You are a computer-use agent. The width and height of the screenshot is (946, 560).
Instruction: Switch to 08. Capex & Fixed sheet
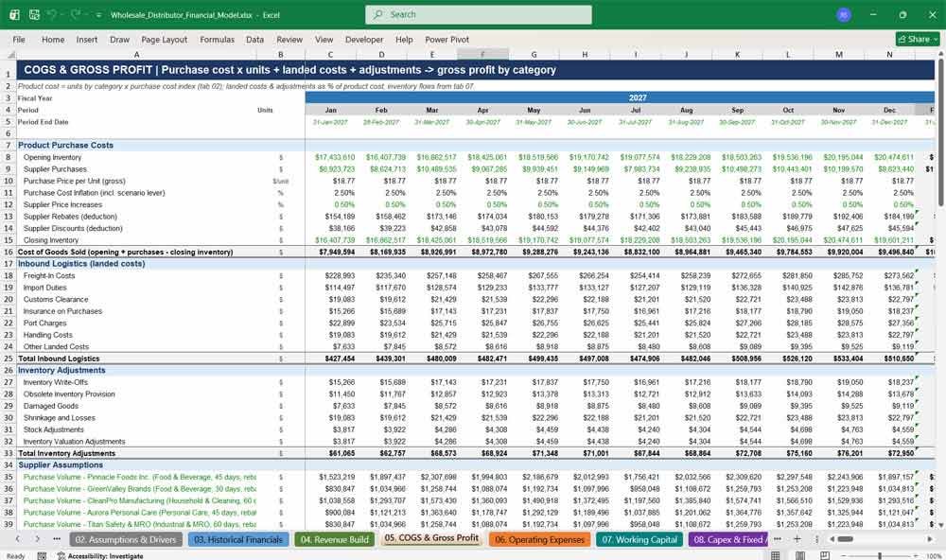click(x=728, y=539)
